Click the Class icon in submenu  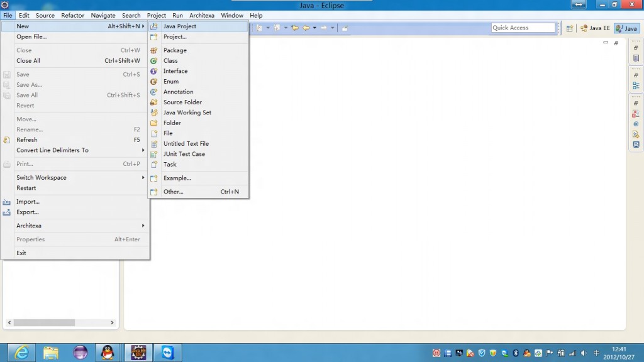tap(153, 61)
